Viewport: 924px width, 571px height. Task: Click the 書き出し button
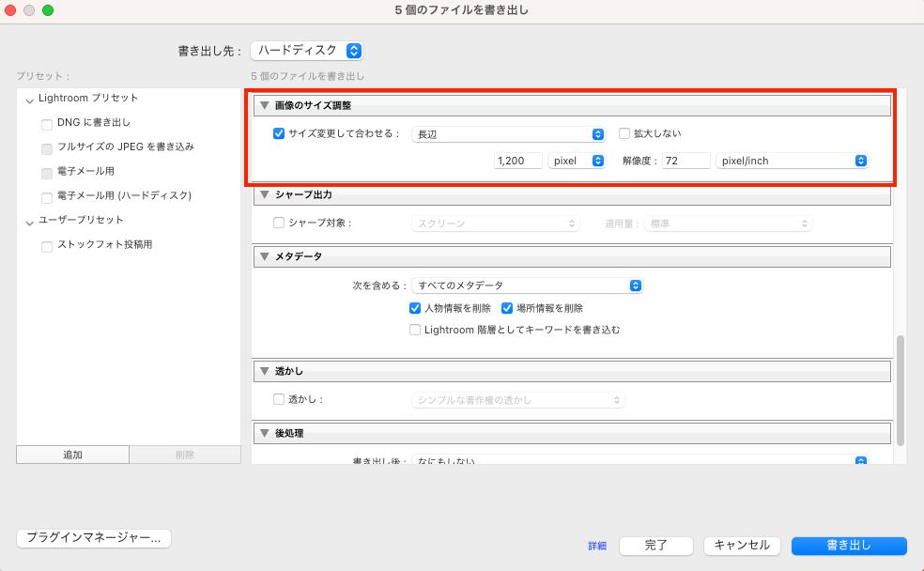pyautogui.click(x=849, y=546)
